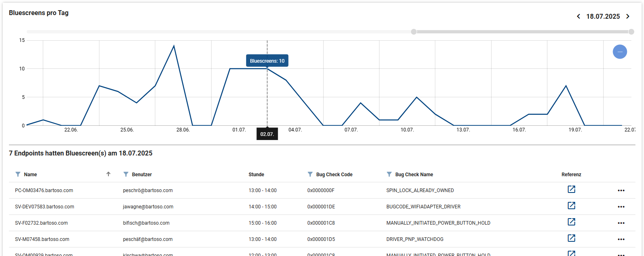Viewport: 644px width, 256px height.
Task: Click the right handle of chart range slider
Action: [631, 32]
